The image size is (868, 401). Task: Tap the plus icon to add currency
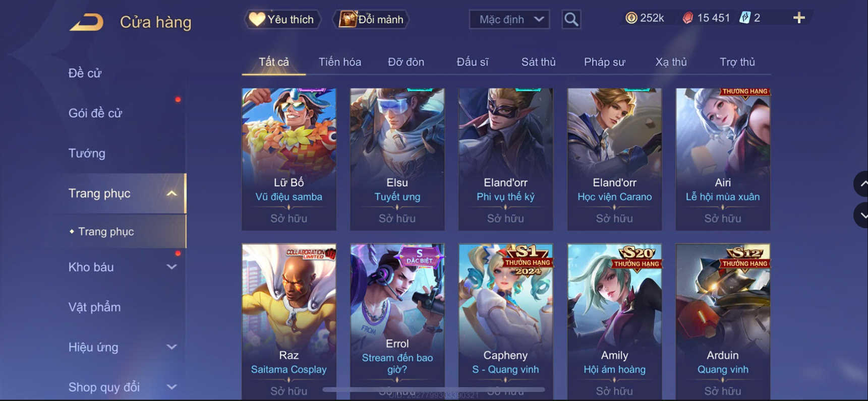point(799,18)
